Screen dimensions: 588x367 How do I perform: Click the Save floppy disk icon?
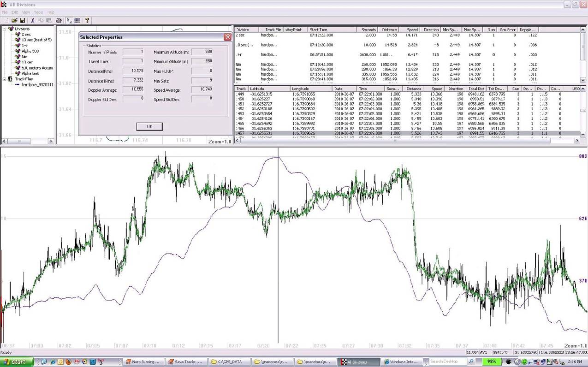tap(22, 20)
